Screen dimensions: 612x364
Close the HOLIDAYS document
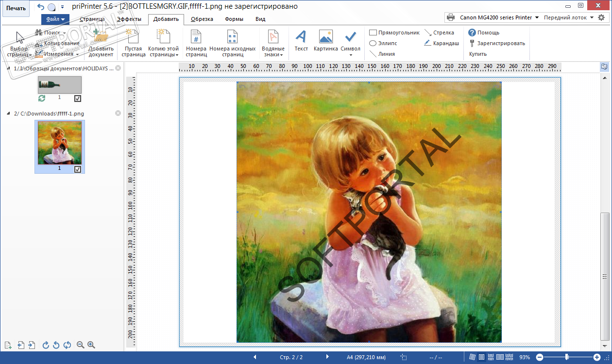coord(118,68)
